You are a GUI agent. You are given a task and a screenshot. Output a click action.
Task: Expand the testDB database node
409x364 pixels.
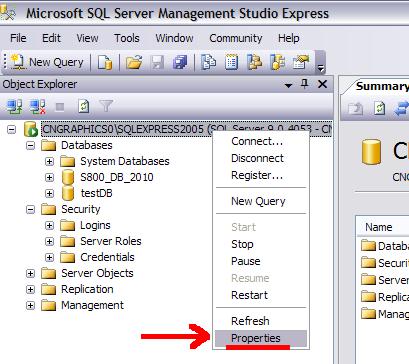coord(49,193)
